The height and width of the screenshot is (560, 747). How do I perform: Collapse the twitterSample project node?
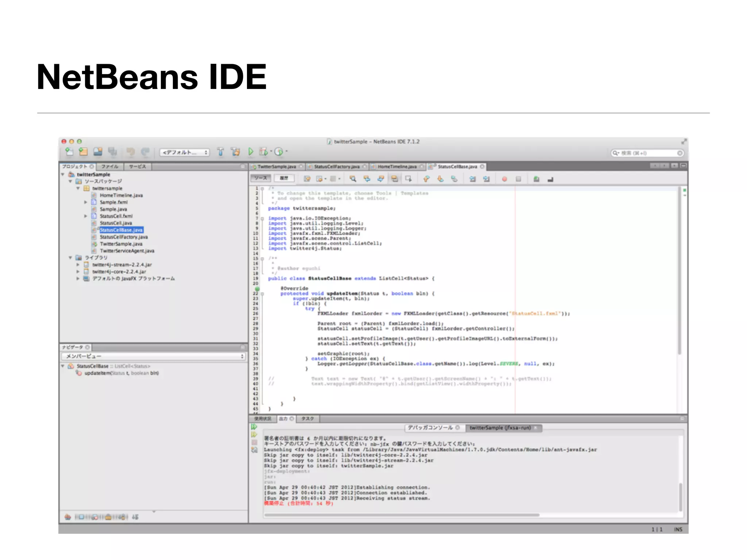tap(63, 175)
